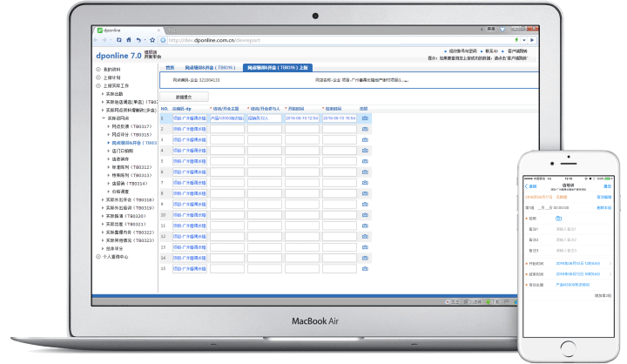Click the camera icon in table row 2
The height and width of the screenshot is (364, 627).
tap(365, 129)
